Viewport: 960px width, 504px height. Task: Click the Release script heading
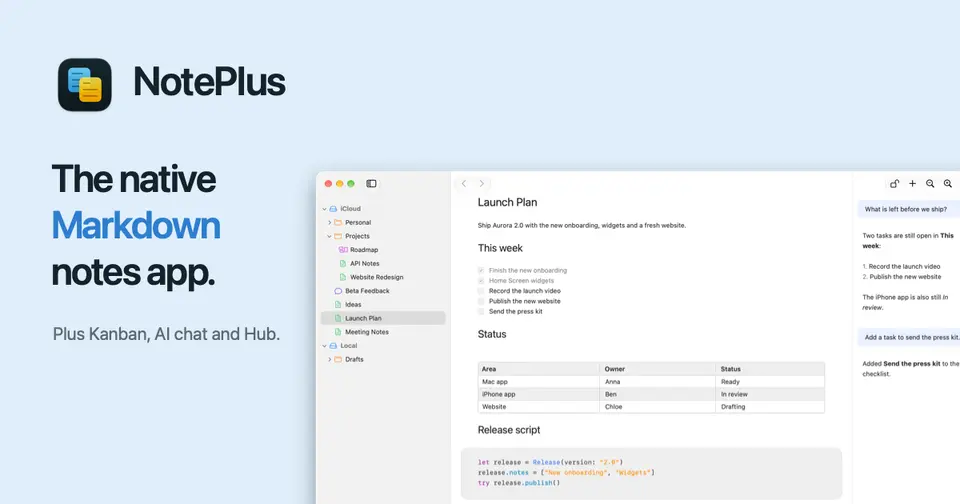click(x=509, y=430)
